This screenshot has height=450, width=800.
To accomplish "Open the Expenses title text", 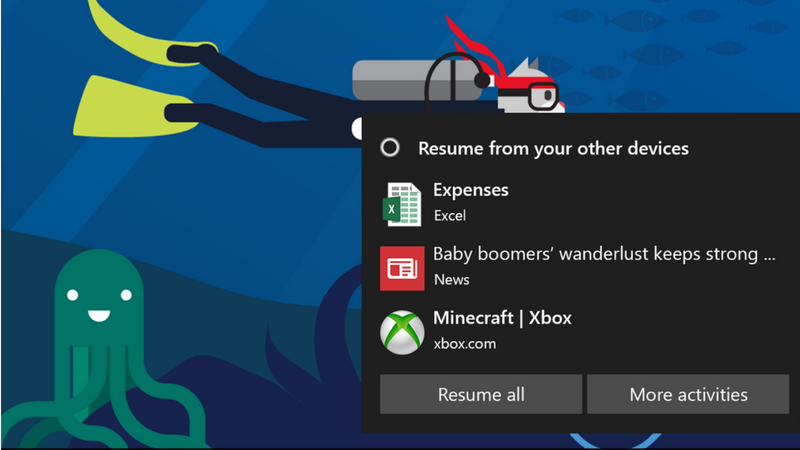I will (x=471, y=190).
